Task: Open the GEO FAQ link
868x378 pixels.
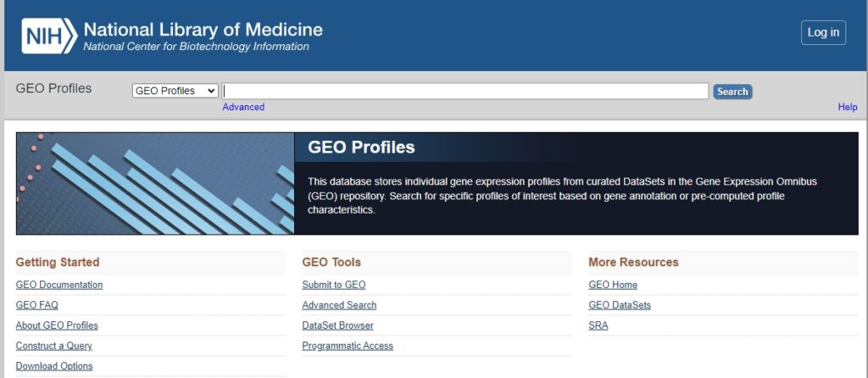Action: click(x=37, y=305)
